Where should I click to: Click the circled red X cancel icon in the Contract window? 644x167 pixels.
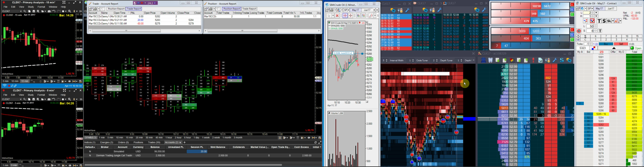pos(579,31)
